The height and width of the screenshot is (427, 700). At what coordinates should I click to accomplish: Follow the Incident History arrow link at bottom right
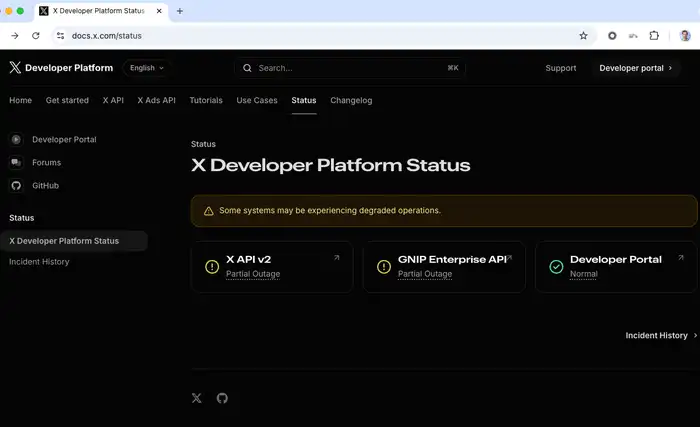tap(661, 335)
